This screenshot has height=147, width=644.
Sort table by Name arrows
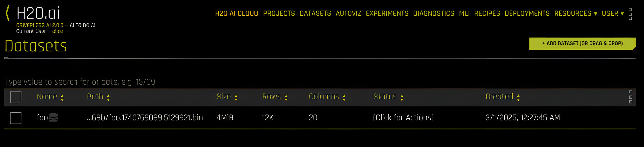coord(62,98)
